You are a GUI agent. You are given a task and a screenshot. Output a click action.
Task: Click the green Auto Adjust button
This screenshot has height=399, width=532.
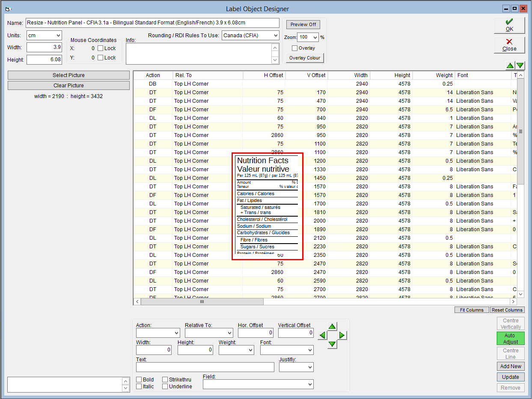[511, 339]
